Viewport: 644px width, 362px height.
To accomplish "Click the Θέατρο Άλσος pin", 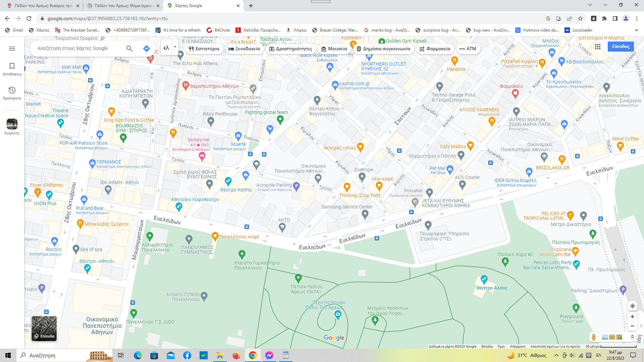I will tap(484, 279).
